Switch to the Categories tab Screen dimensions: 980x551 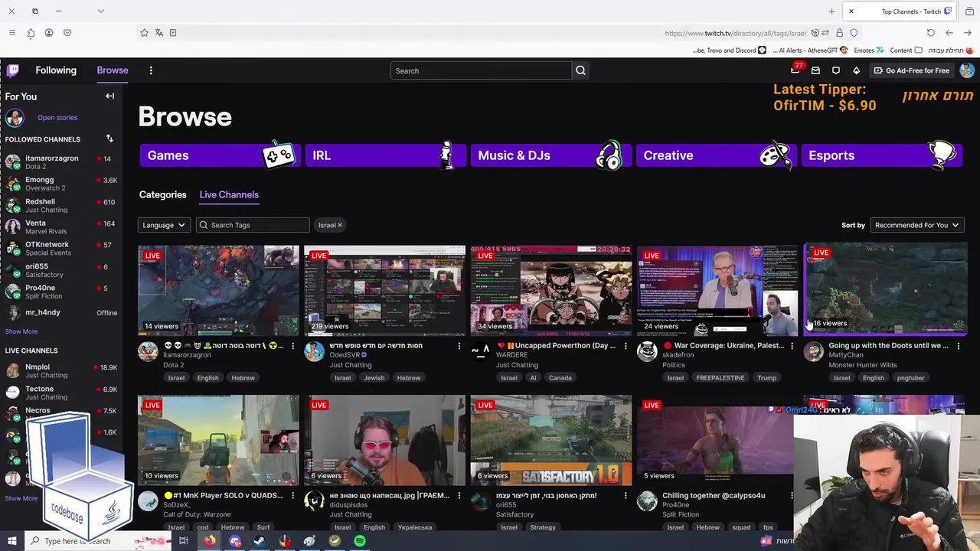tap(162, 194)
